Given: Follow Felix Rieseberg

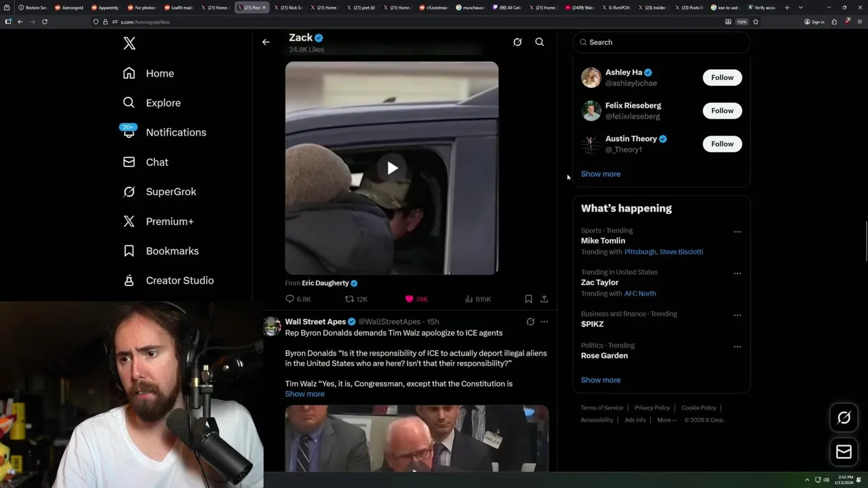Looking at the screenshot, I should coord(722,110).
